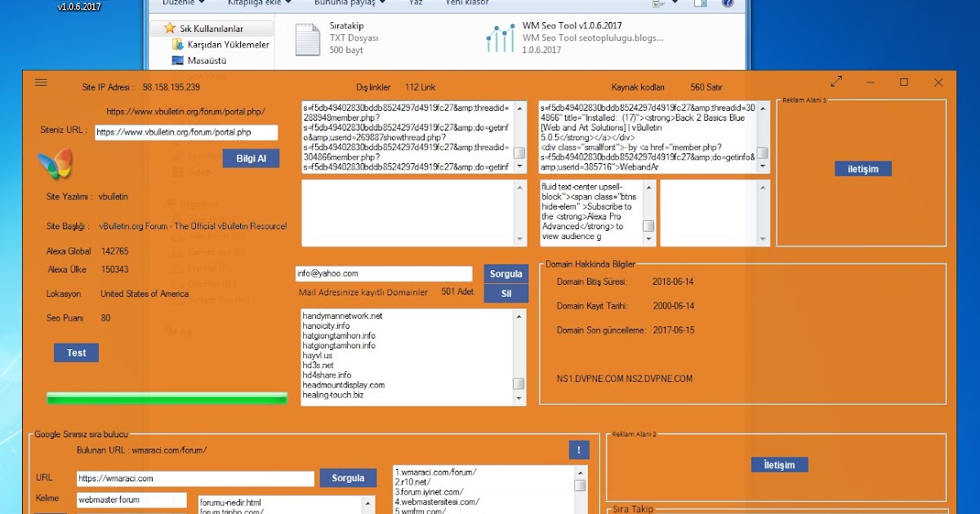Click scrollbar thumb in Alexa Pro text box

coord(648,226)
